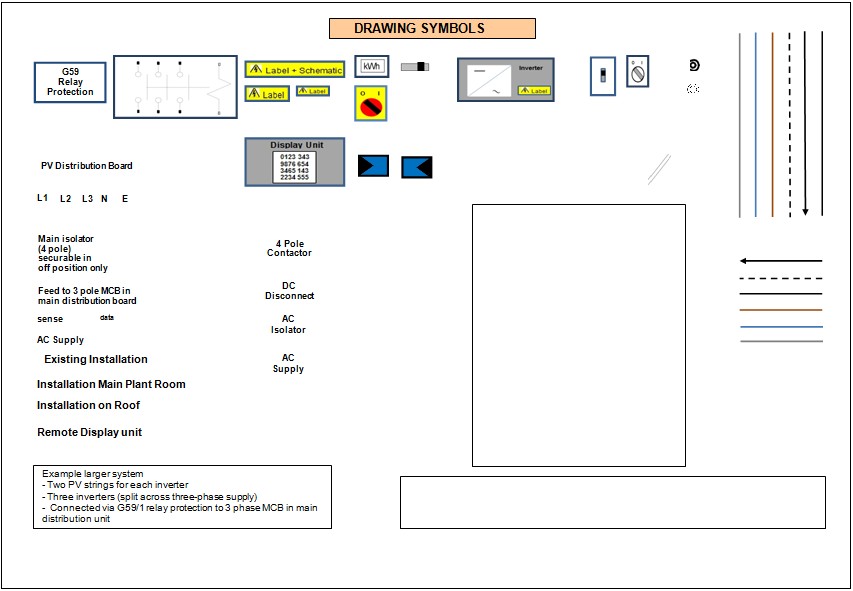Click the Existing Installation label
The height and width of the screenshot is (591, 853).
[x=95, y=359]
